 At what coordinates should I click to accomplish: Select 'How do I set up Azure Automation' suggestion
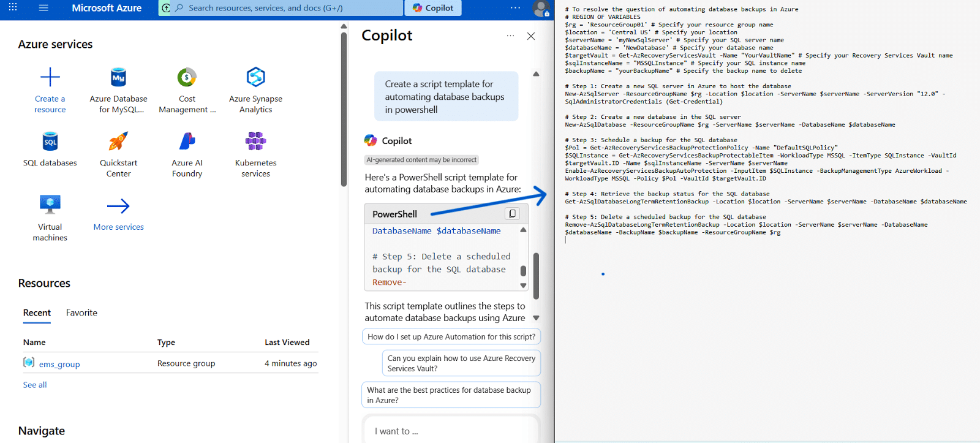point(451,337)
